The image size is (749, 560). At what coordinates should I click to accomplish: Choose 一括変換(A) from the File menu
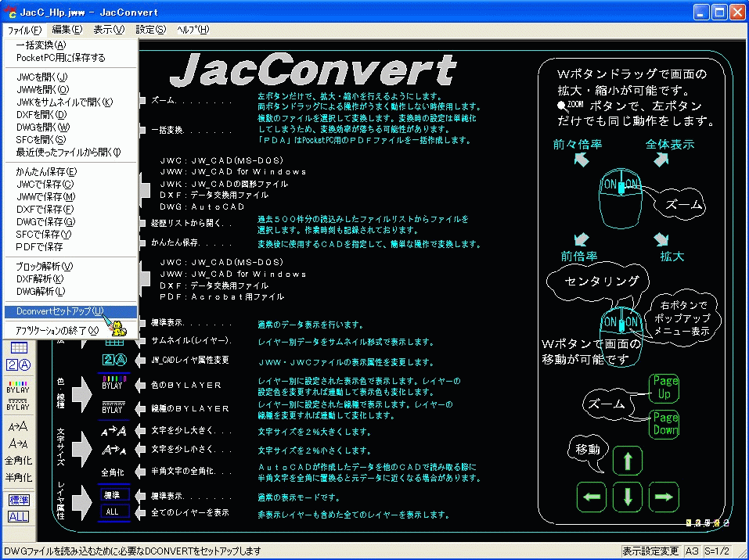70,45
